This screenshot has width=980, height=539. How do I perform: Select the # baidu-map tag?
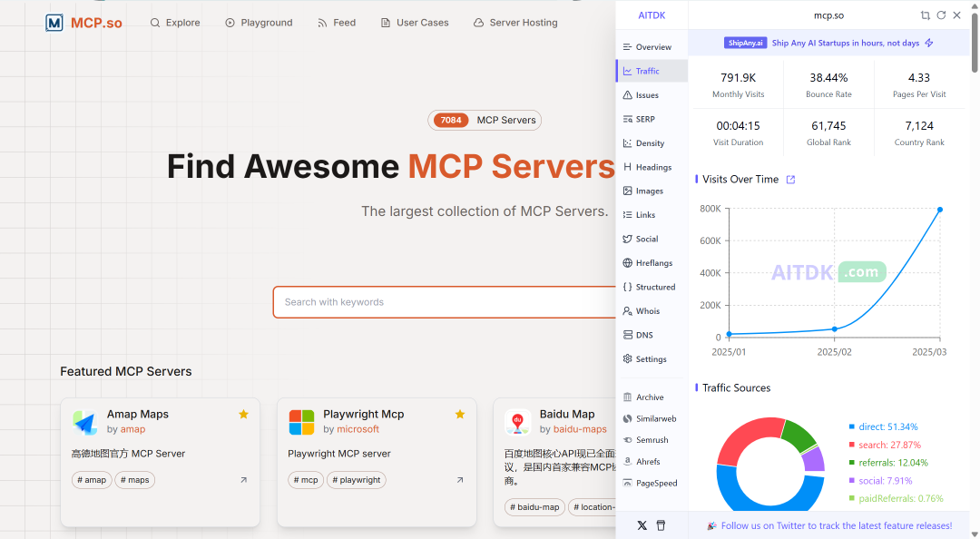pyautogui.click(x=535, y=507)
